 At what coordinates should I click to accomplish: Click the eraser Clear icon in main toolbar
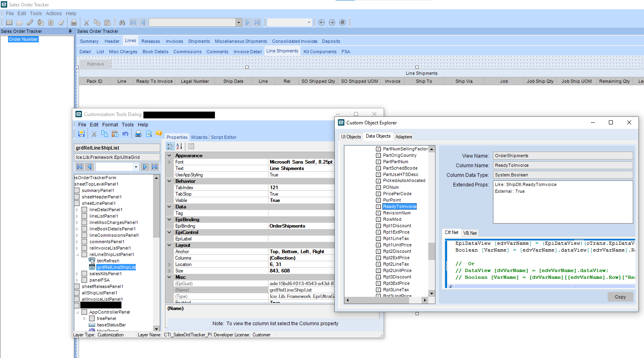(x=61, y=23)
